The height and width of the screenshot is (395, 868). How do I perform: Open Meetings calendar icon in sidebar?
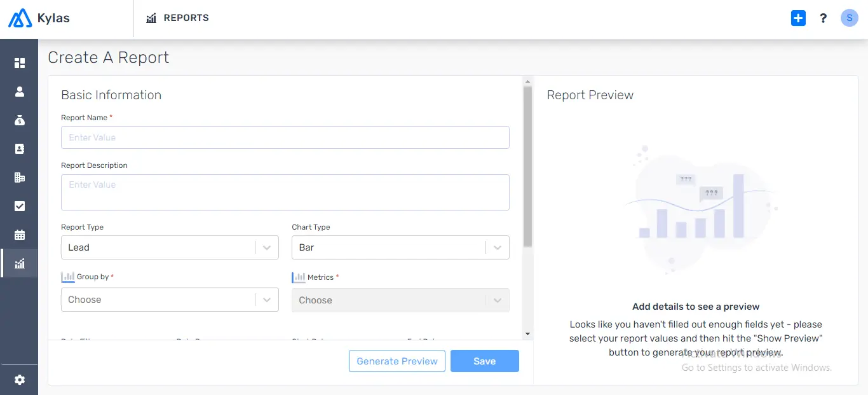[20, 235]
